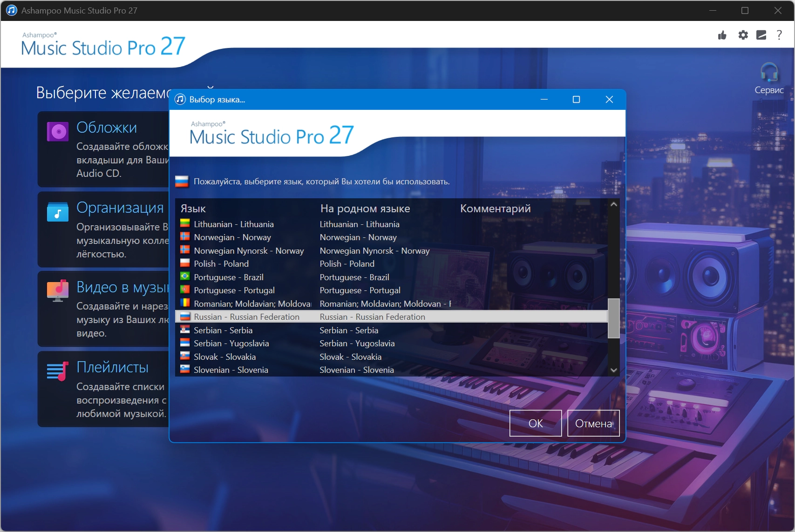The width and height of the screenshot is (795, 532).
Task: Click the Lithuania flag icon
Action: 185,223
